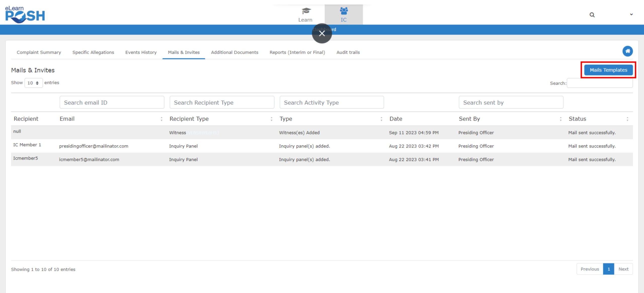This screenshot has height=293, width=644.
Task: Click the Aug 22 2023 03:41 PM date
Action: click(414, 159)
